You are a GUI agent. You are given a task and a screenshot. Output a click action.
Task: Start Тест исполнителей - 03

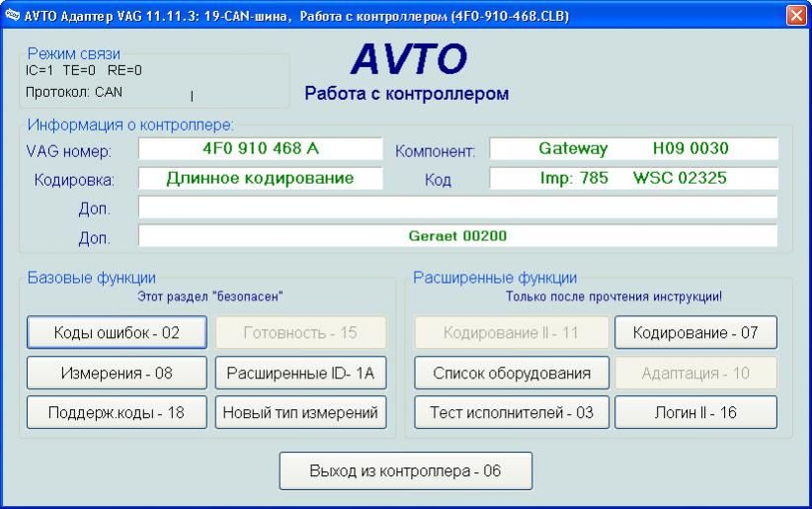(512, 412)
